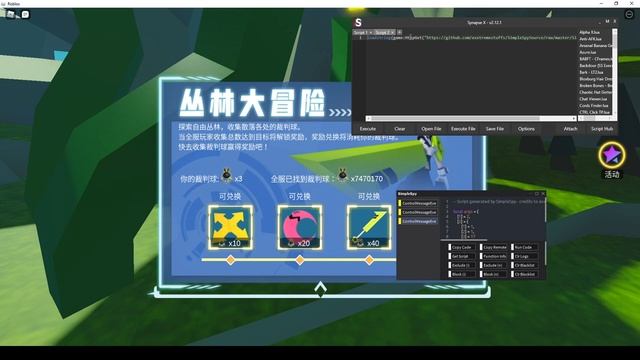Add a new script tab with plus
Viewport: 640px width, 360px height.
pyautogui.click(x=400, y=32)
